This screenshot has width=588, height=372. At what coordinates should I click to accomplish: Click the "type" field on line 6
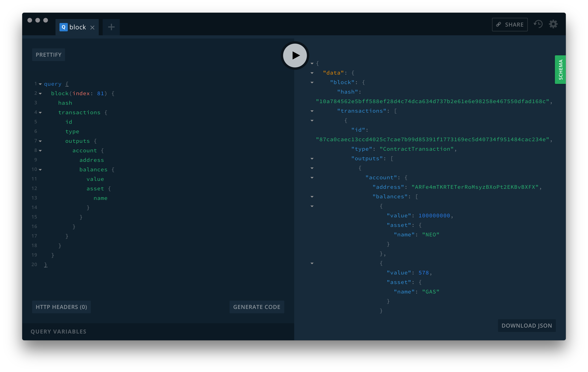pyautogui.click(x=72, y=131)
